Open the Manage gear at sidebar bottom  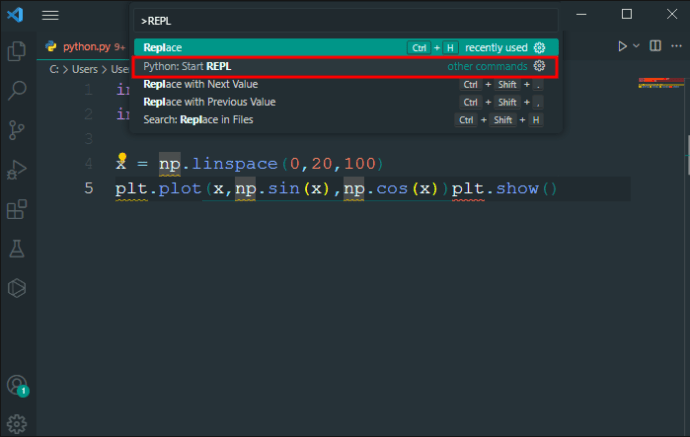17,424
